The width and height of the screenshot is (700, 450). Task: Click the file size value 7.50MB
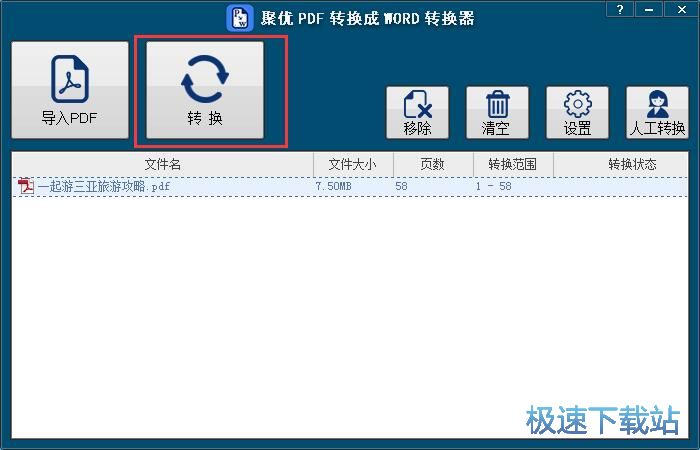[333, 187]
